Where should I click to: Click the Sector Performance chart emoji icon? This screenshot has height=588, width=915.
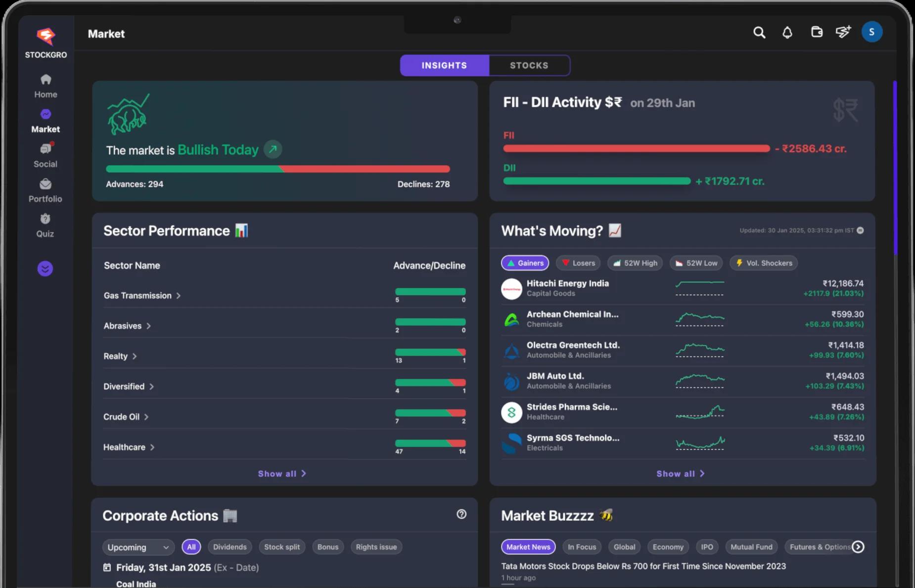241,230
